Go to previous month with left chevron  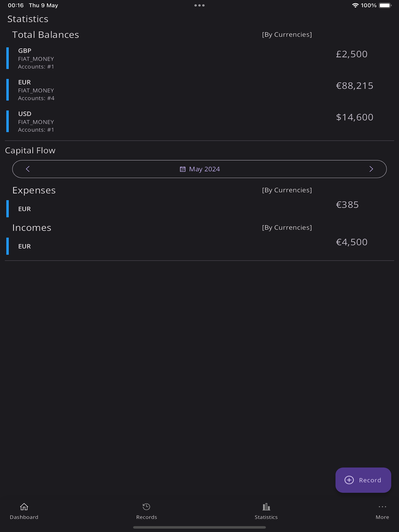click(28, 169)
